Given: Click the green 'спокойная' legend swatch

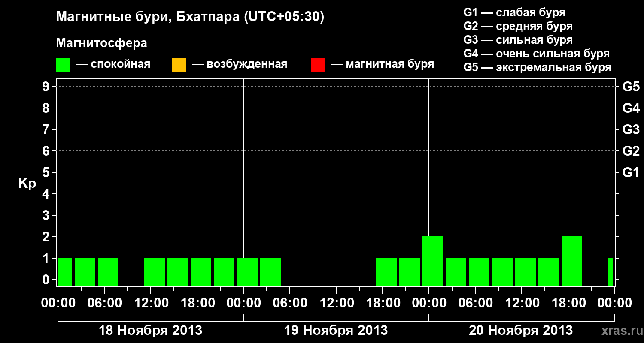Looking at the screenshot, I should pos(63,65).
